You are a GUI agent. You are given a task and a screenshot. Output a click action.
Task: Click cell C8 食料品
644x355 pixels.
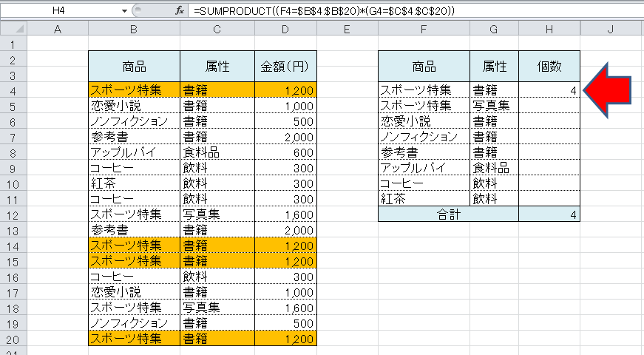(x=217, y=152)
